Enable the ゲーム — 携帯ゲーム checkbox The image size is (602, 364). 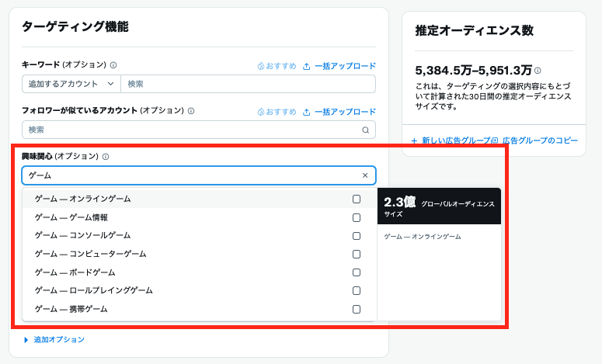(x=357, y=309)
